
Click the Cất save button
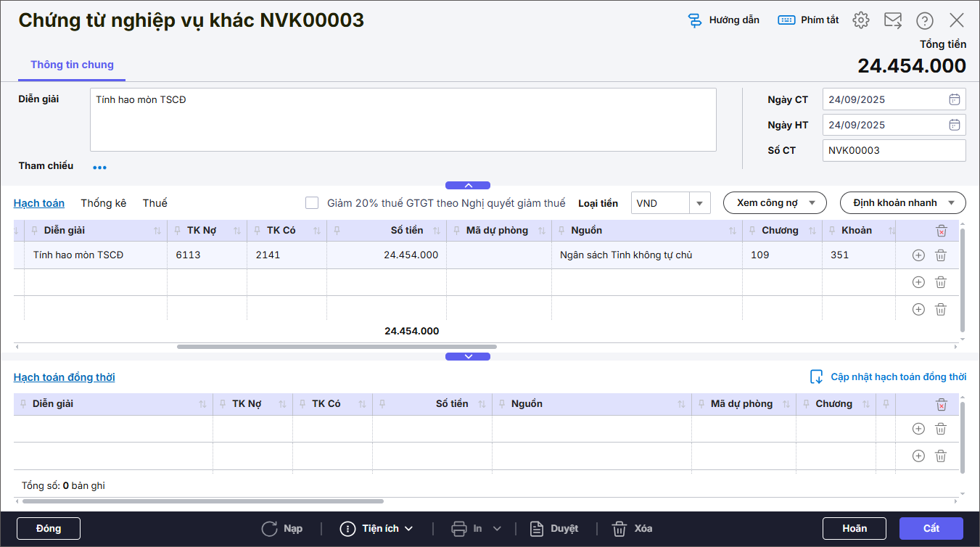point(931,528)
